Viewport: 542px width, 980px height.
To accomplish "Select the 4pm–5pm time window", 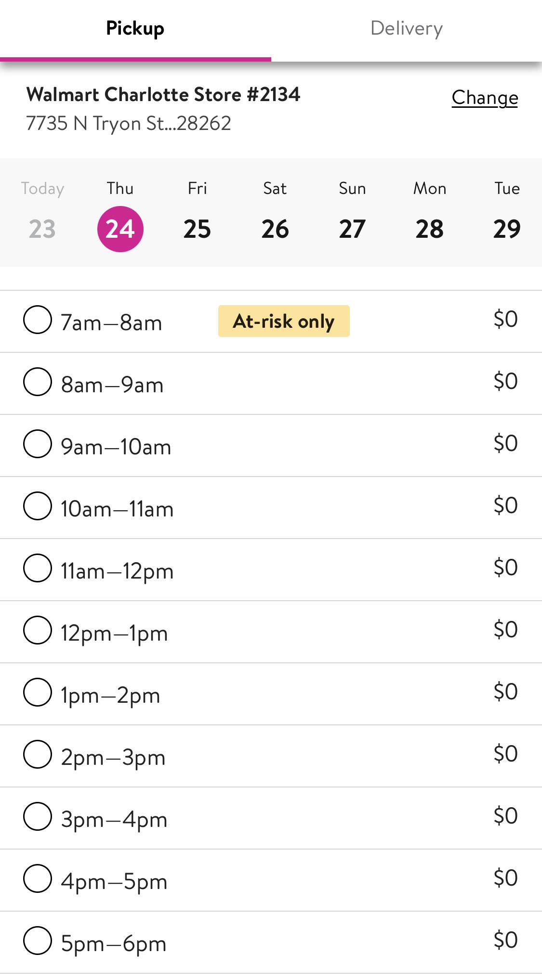I will click(x=38, y=879).
